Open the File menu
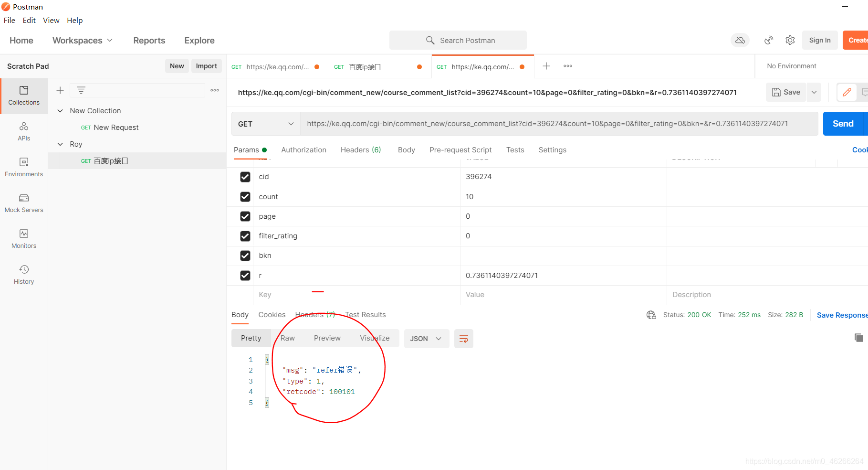This screenshot has height=470, width=868. [10, 21]
